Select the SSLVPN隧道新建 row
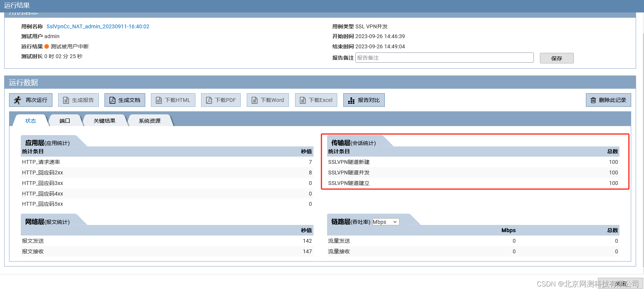This screenshot has height=291, width=644. pyautogui.click(x=473, y=162)
